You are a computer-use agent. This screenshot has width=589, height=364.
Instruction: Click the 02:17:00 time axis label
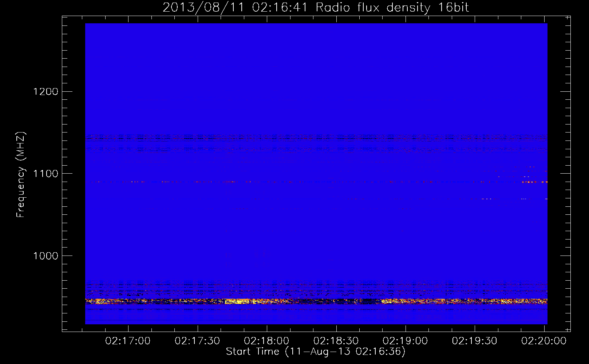pyautogui.click(x=128, y=341)
